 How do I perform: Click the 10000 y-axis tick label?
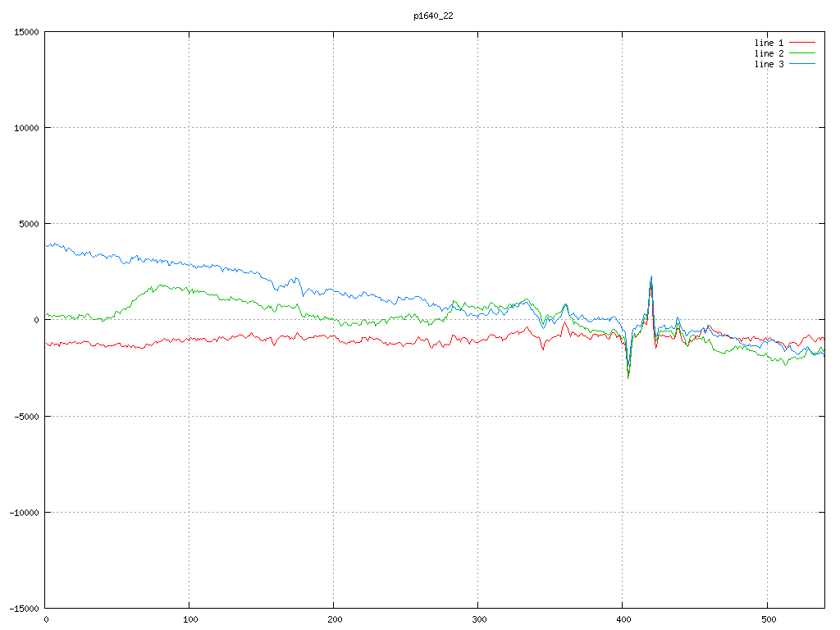[x=26, y=128]
